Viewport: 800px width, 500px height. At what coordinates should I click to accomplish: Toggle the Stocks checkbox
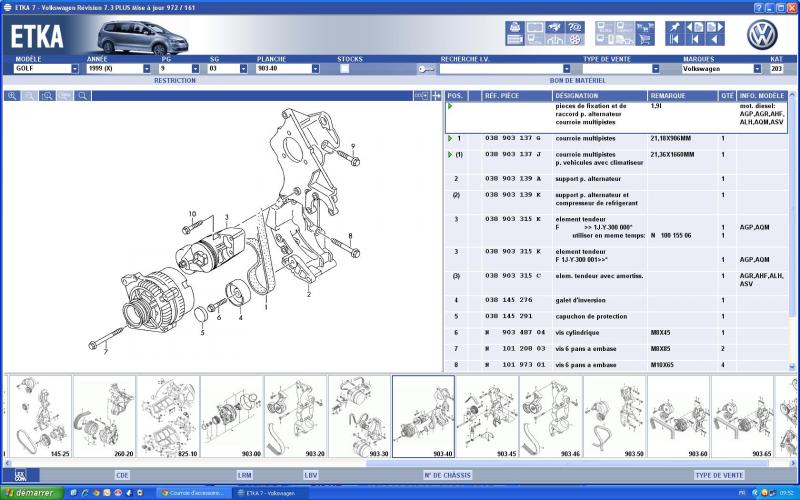pyautogui.click(x=345, y=68)
